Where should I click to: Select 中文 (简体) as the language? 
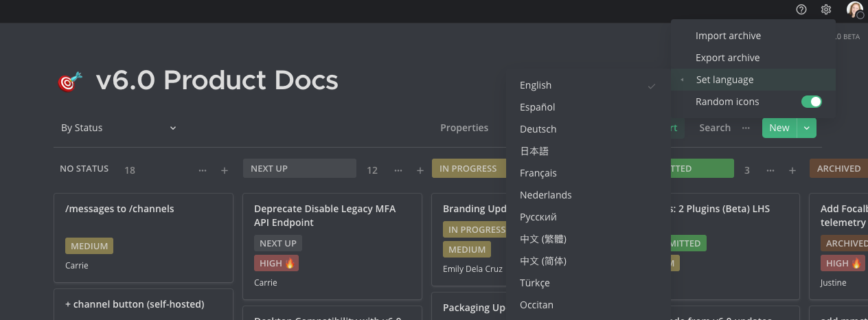(588, 261)
